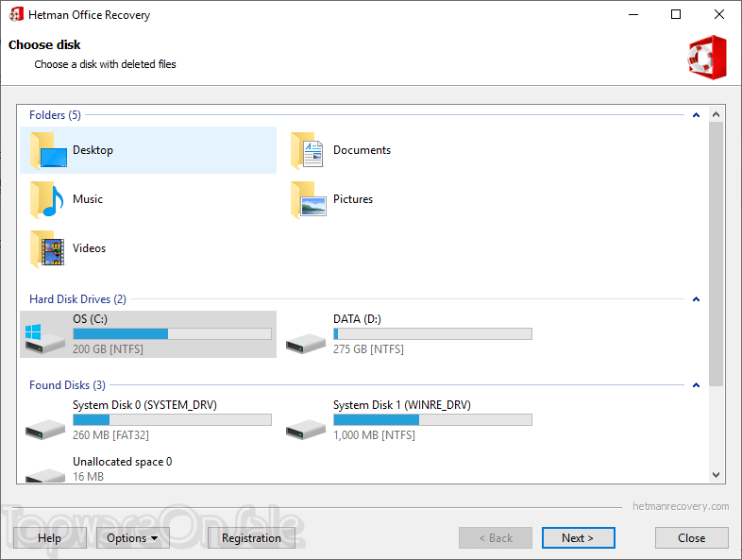The width and height of the screenshot is (742, 560).
Task: Click the Found Disks (3) header
Action: coord(67,385)
